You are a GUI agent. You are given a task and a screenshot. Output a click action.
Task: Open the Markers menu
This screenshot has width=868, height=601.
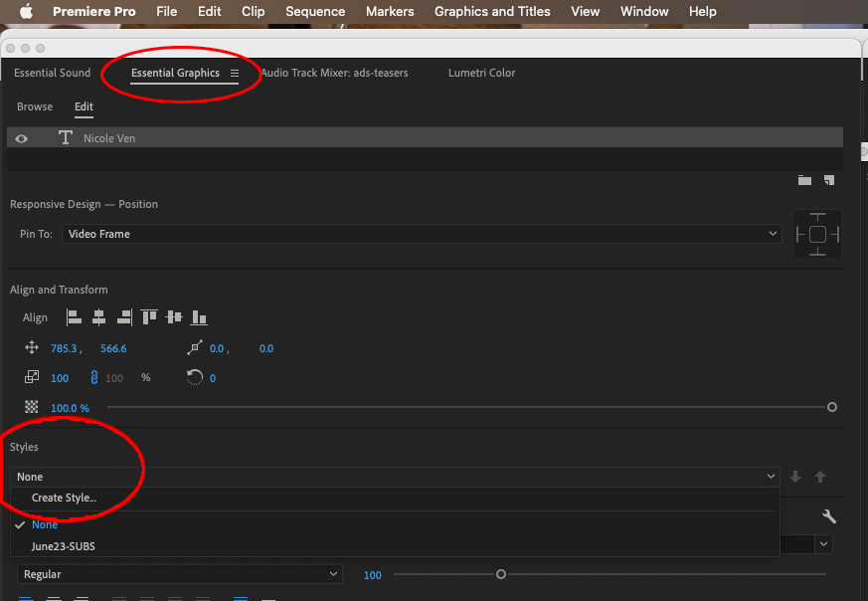click(390, 11)
